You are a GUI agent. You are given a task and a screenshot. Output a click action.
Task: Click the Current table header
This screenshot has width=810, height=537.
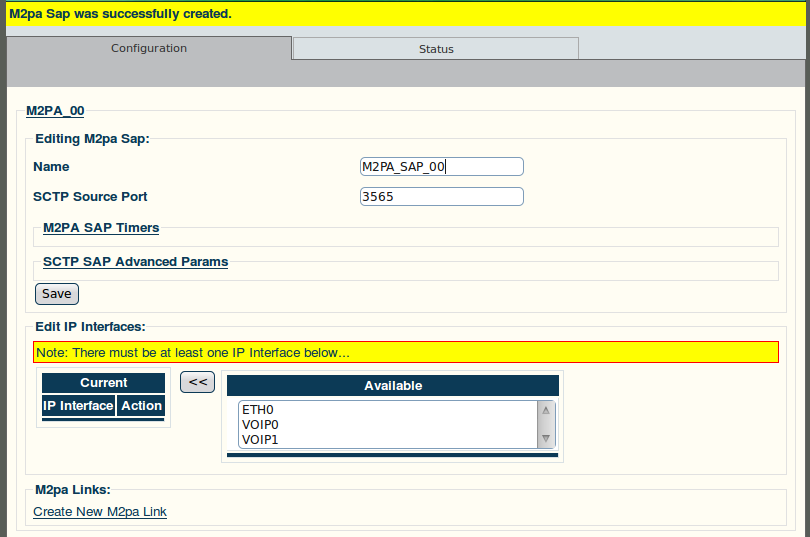(x=103, y=383)
